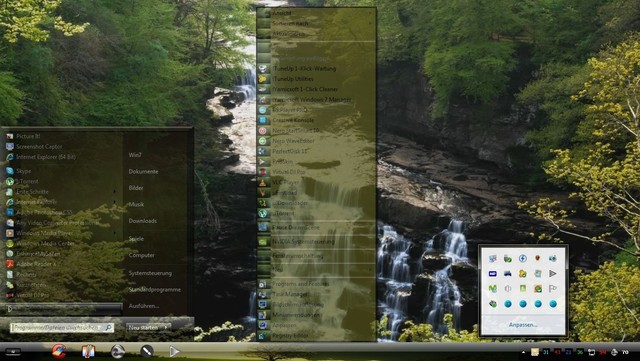Open Computer in Start menu

[141, 255]
